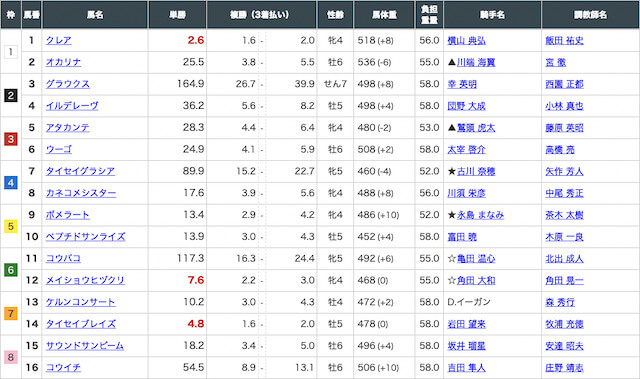Viewport: 640px width, 379px height.
Task: Select the red win odds 7.6
Action: [x=196, y=280]
